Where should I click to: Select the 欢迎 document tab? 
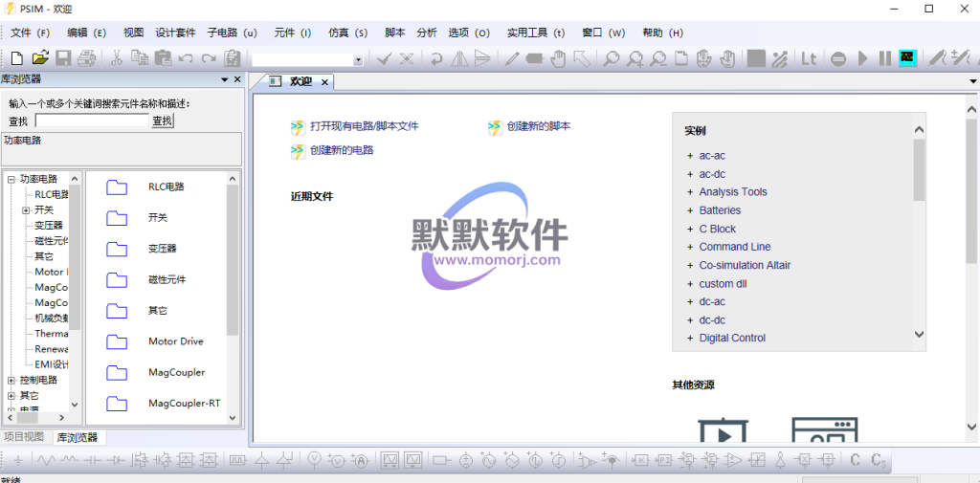301,82
